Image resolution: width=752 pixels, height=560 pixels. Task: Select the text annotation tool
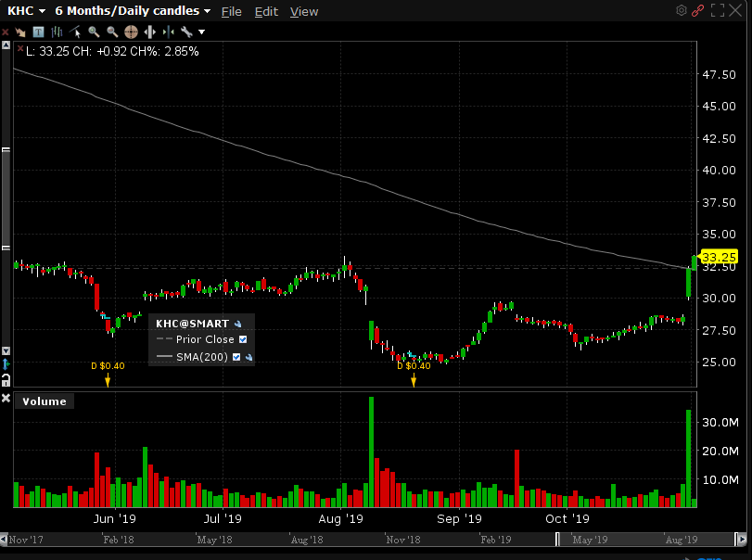point(40,32)
